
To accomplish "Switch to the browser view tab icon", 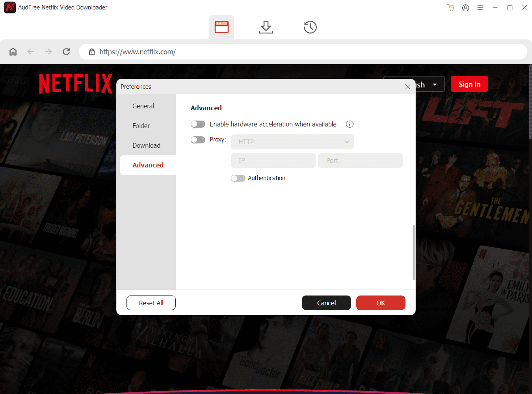I will pos(221,27).
